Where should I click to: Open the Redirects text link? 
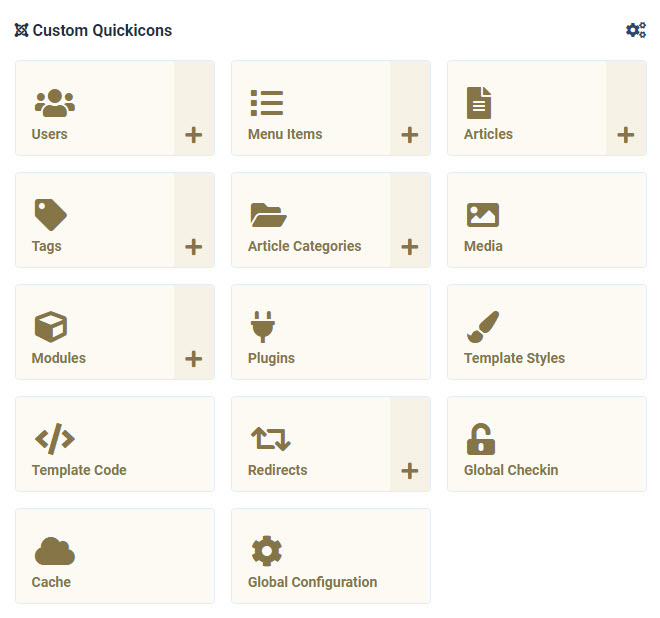[277, 470]
